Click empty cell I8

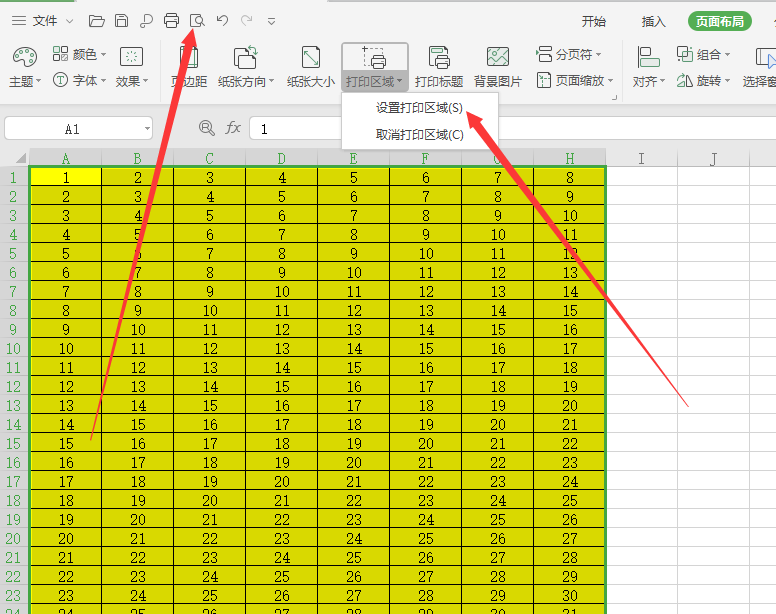[x=641, y=310]
